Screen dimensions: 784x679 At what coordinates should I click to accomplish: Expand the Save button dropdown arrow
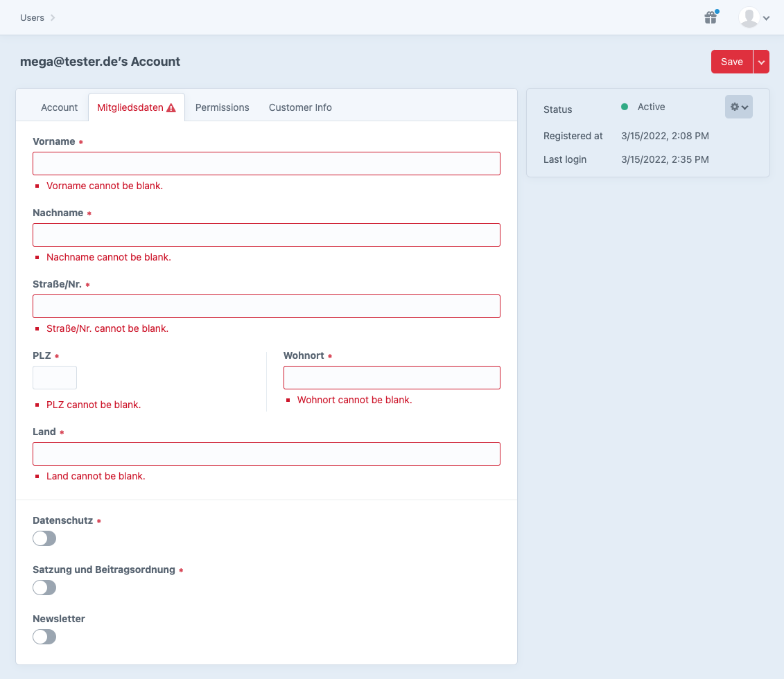tap(760, 61)
